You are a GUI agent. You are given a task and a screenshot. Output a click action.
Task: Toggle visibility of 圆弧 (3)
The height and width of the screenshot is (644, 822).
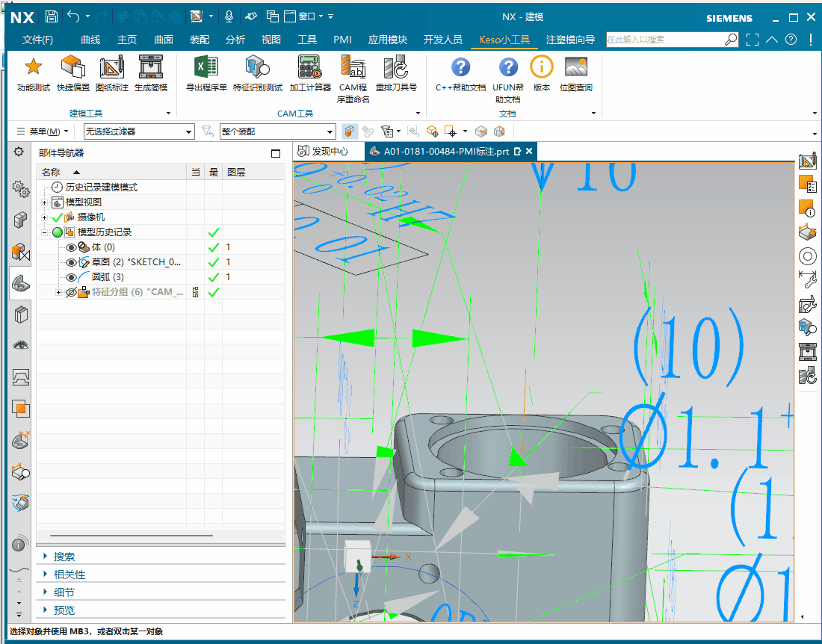point(71,278)
